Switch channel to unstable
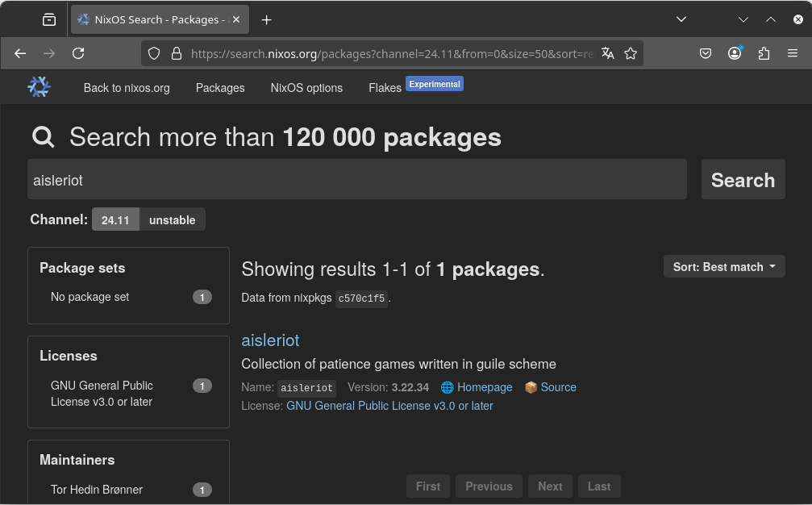 [172, 220]
